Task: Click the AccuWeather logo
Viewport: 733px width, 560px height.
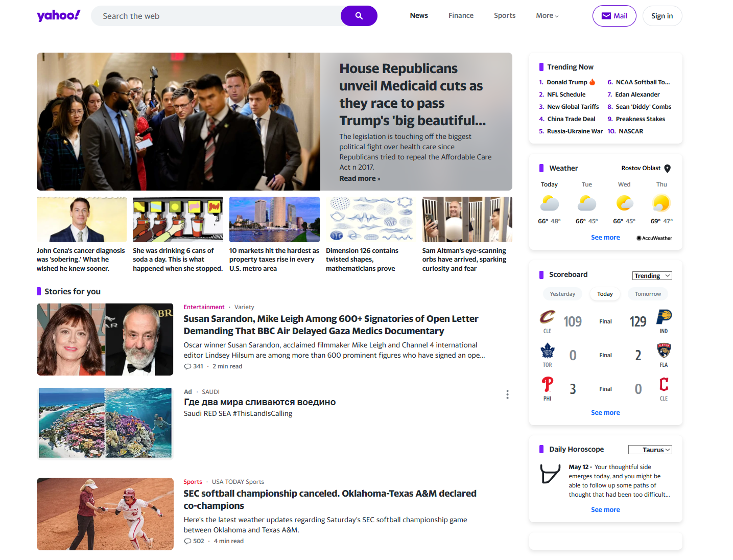Action: pyautogui.click(x=654, y=238)
